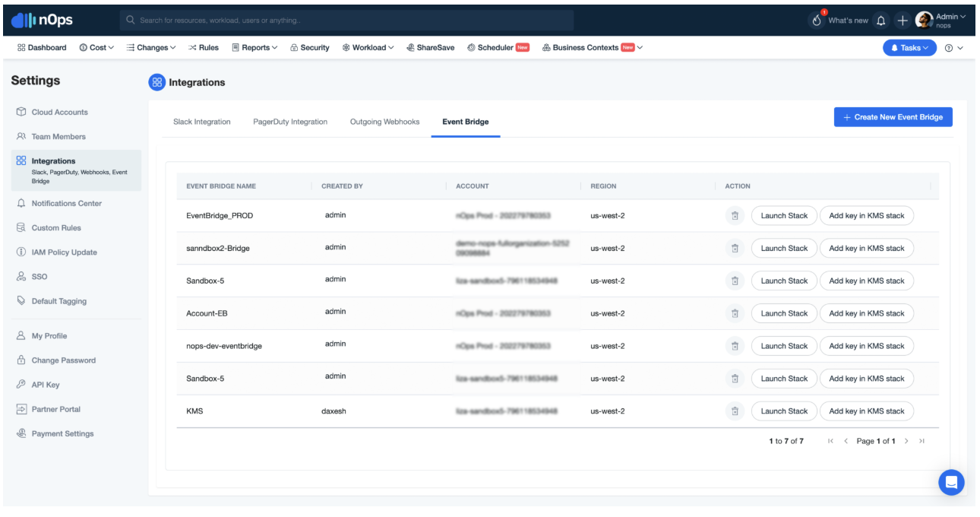The image size is (980, 517).
Task: Delete the nops-dev-eventbridge row
Action: tap(735, 346)
